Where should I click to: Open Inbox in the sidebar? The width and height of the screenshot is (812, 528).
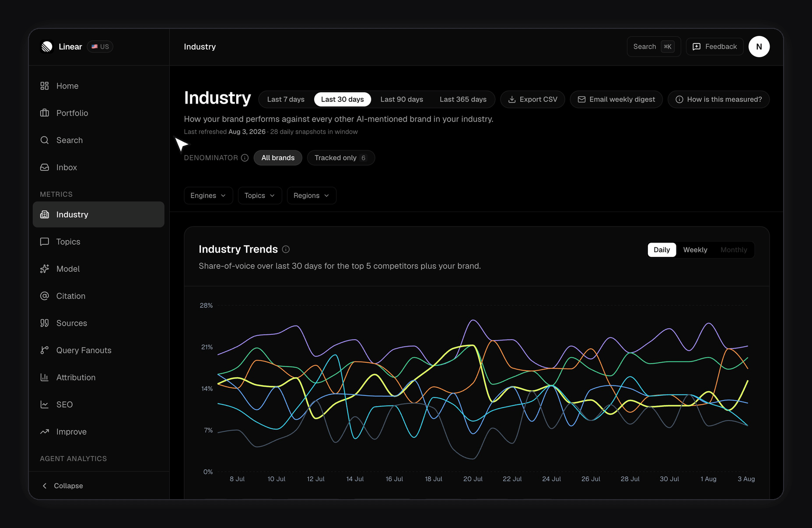[x=98, y=167]
